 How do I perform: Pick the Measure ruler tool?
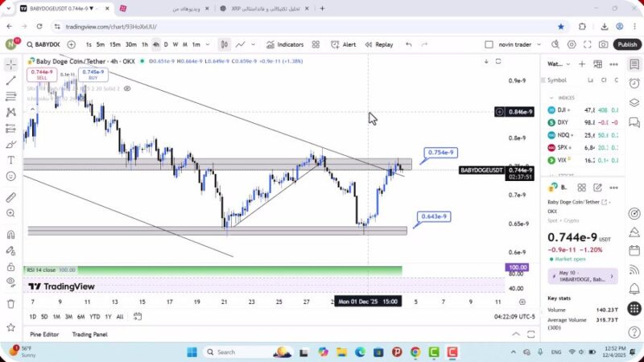10,197
